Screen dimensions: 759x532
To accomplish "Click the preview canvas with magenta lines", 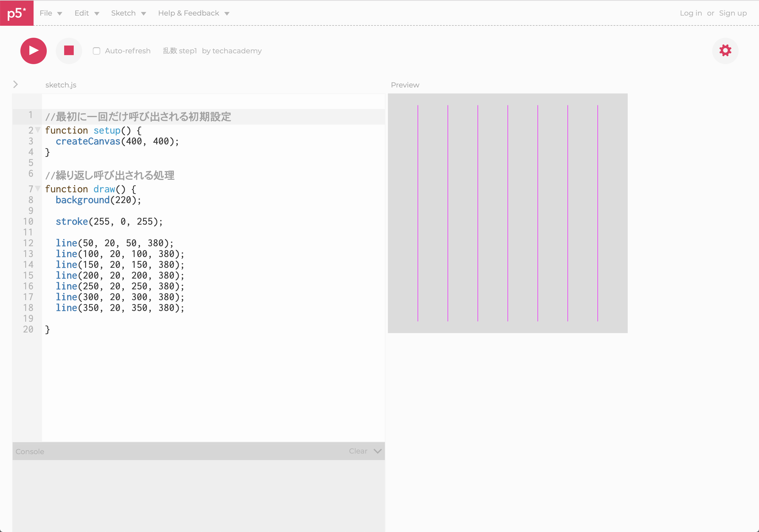I will pos(507,213).
